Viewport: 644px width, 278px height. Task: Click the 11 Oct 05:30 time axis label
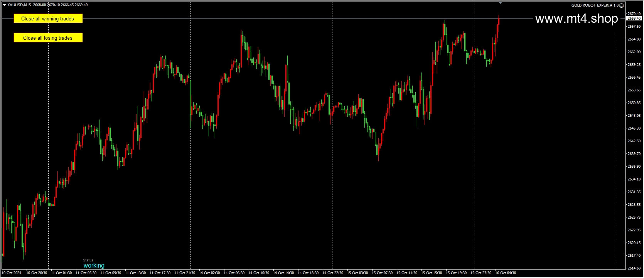(x=86, y=273)
